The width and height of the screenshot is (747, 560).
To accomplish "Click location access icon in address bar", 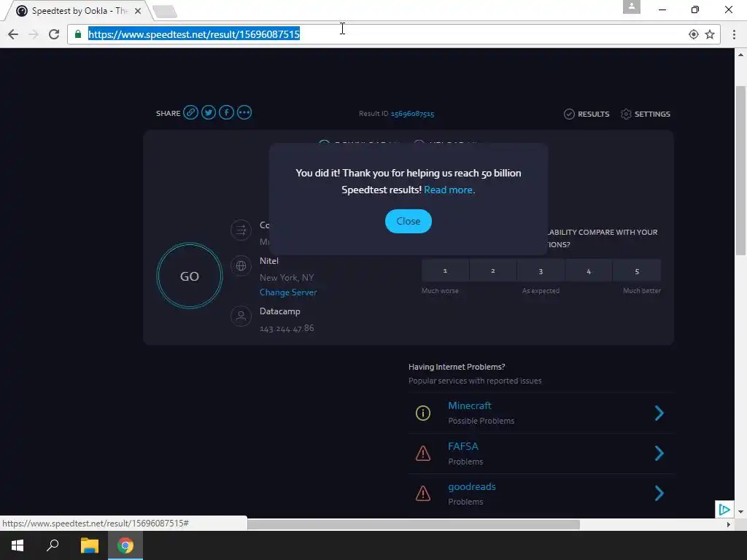I will (x=694, y=34).
